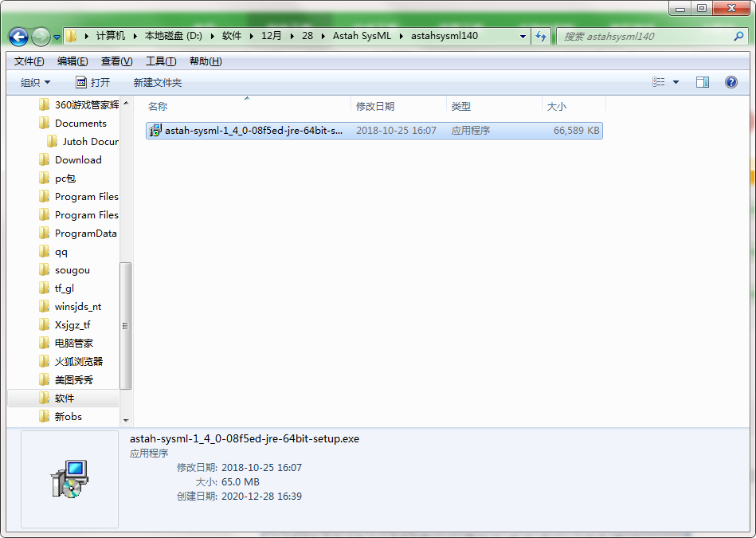Open the 查看 menu
The width and height of the screenshot is (756, 538).
tap(115, 61)
